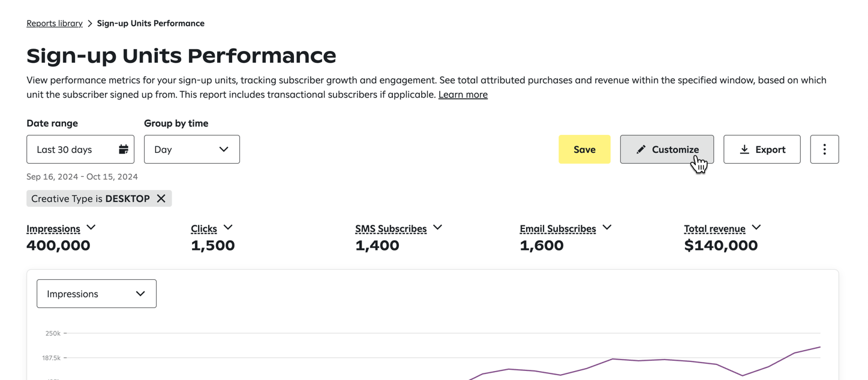
Task: Click the Email Subscribes metric label
Action: (x=558, y=228)
